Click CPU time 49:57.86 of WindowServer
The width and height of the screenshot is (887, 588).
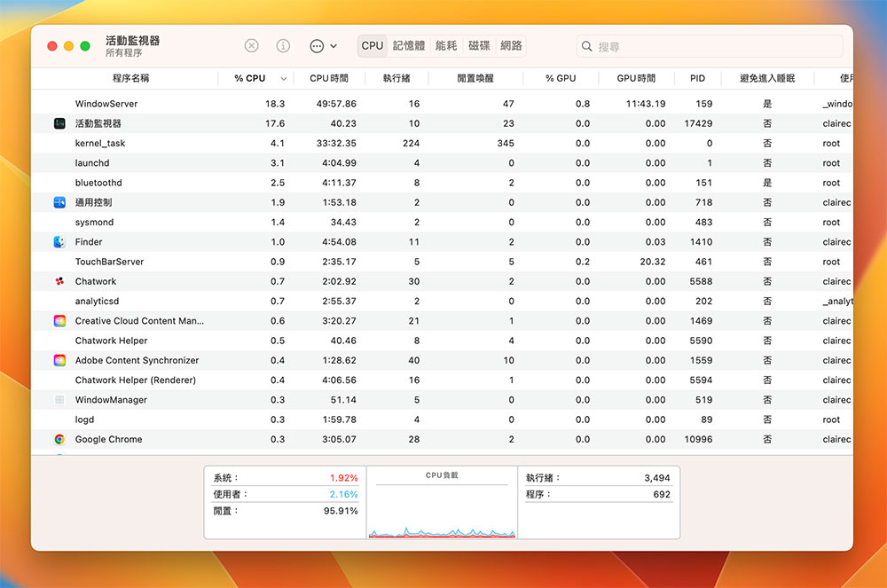336,104
